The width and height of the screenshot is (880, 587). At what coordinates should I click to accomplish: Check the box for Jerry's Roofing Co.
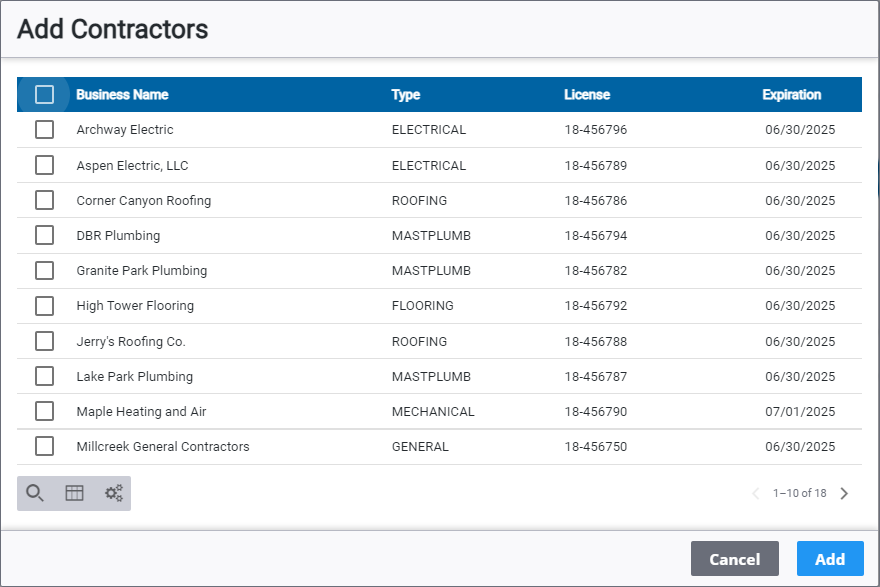[44, 341]
